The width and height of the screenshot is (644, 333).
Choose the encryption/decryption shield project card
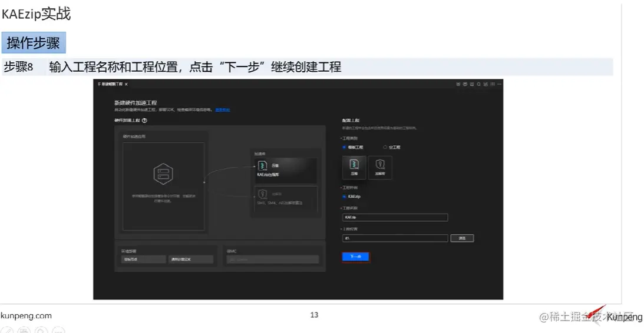[380, 167]
